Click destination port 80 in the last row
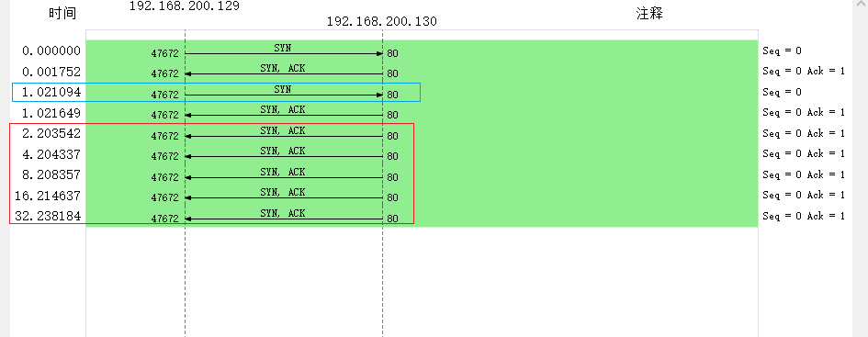Image resolution: width=868 pixels, height=337 pixels. point(392,219)
